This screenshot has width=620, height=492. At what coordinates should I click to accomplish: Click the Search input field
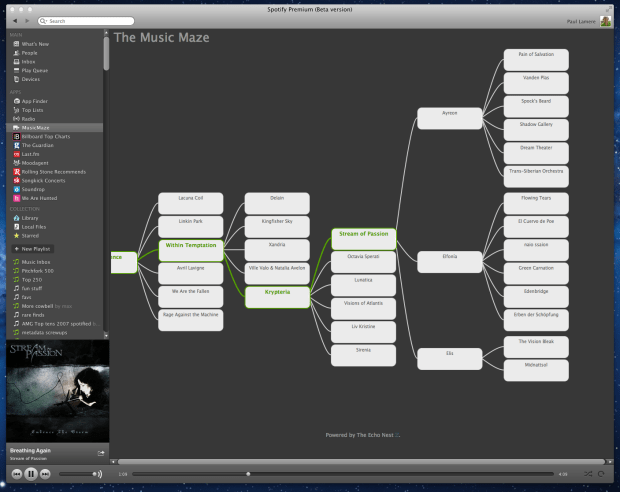[x=75, y=20]
